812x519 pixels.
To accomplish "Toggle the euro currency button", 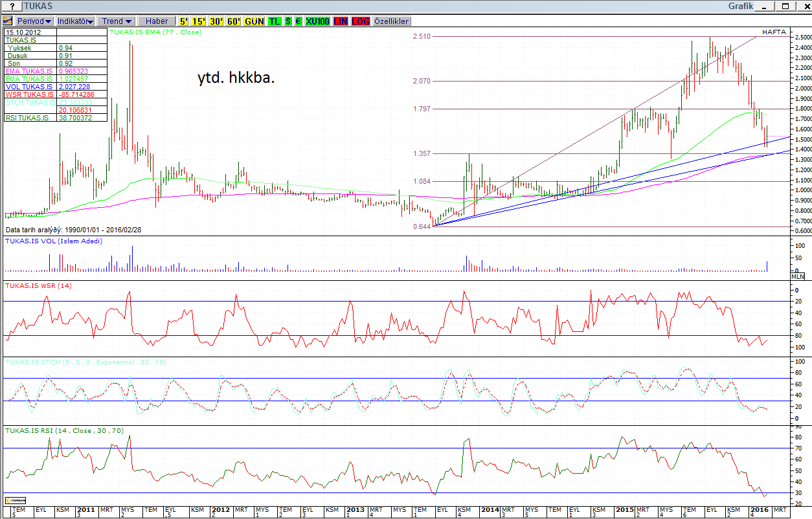I will point(299,21).
